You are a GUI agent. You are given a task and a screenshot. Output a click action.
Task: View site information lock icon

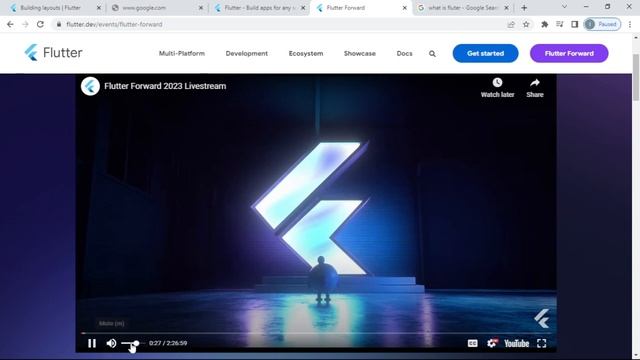coord(59,24)
